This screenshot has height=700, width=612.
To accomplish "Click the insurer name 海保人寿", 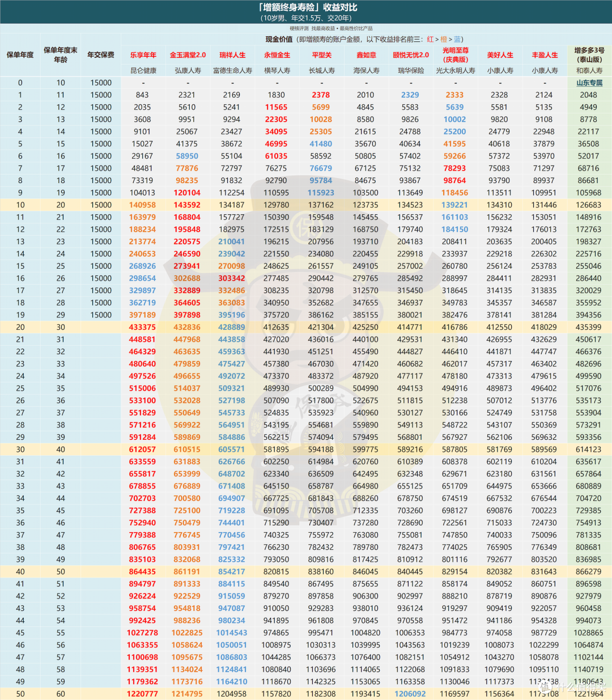I will click(366, 71).
